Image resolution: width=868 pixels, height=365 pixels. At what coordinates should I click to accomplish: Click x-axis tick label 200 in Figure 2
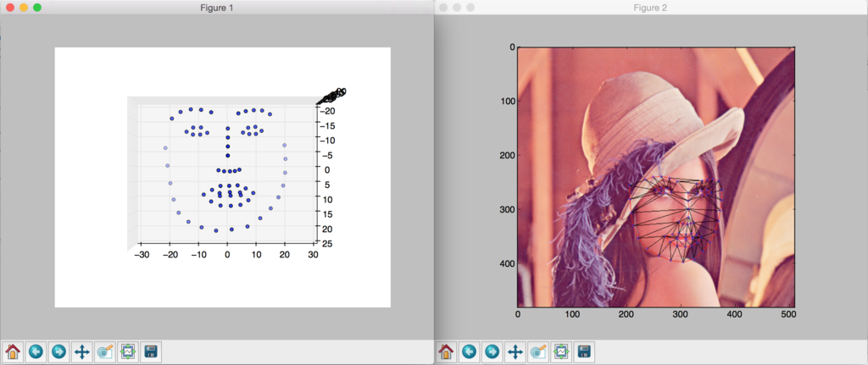click(626, 315)
